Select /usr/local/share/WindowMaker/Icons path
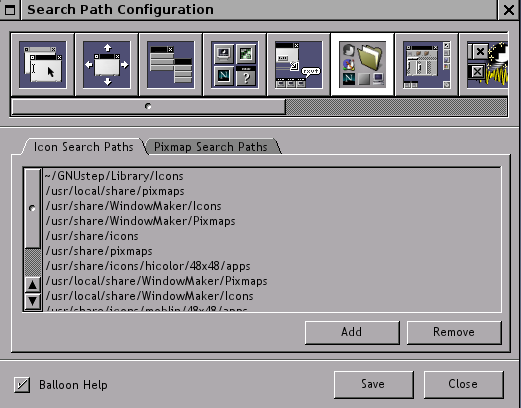This screenshot has height=408, width=521. [272, 296]
